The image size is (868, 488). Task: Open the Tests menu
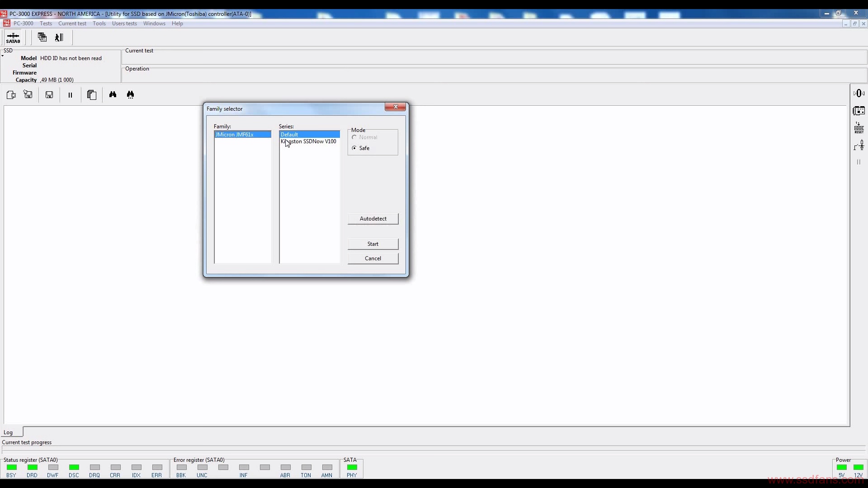[x=46, y=23]
